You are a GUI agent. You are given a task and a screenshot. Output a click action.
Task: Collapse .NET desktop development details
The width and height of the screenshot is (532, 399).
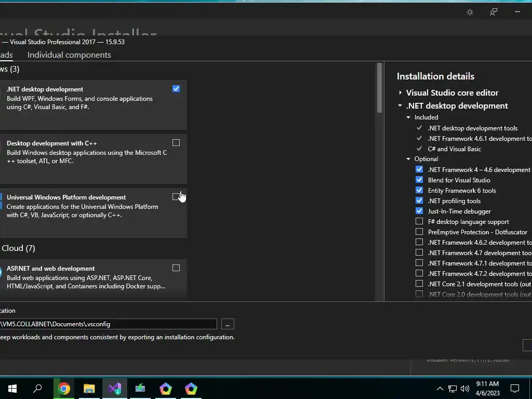(401, 106)
